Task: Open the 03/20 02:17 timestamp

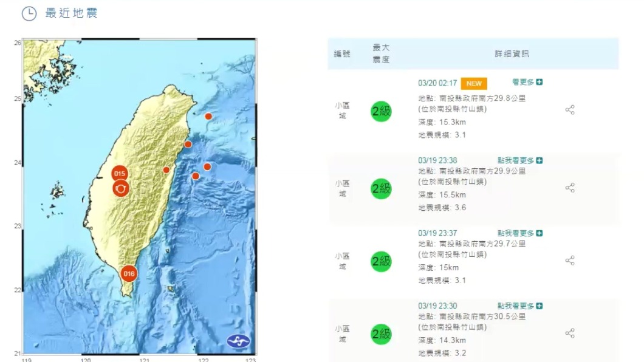Action: pos(437,83)
